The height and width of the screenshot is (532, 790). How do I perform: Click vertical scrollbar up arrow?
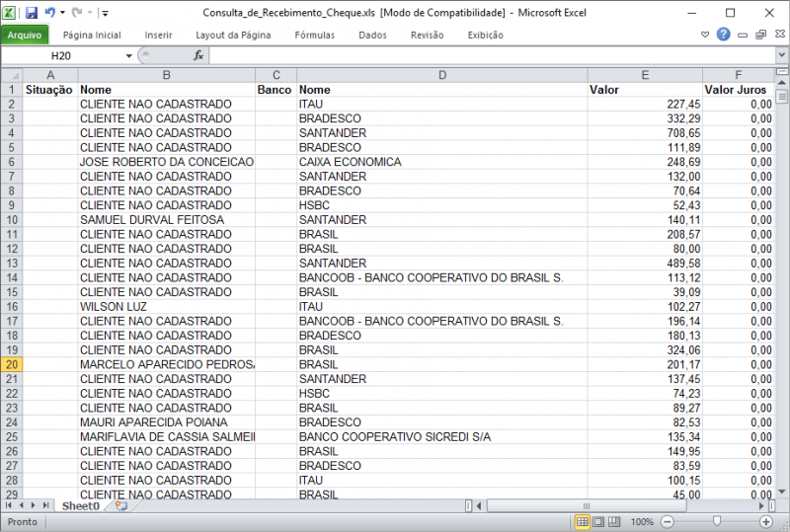point(781,82)
